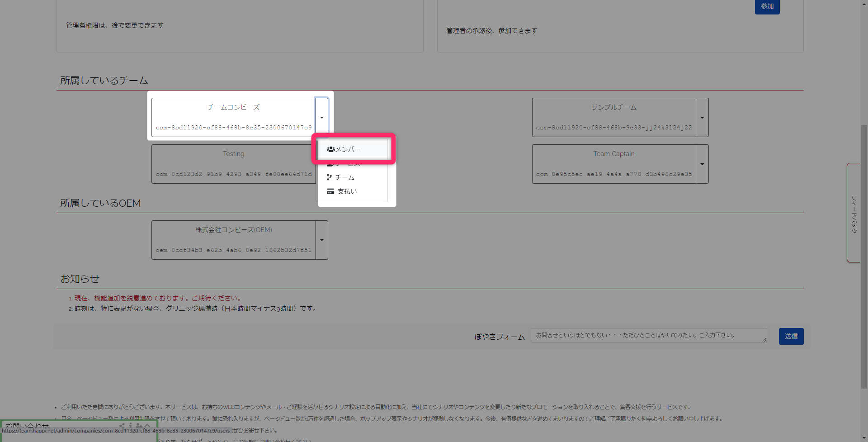868x442 pixels.
Task: Click text 管理者権限は、後で変更できます
Action: (x=115, y=25)
